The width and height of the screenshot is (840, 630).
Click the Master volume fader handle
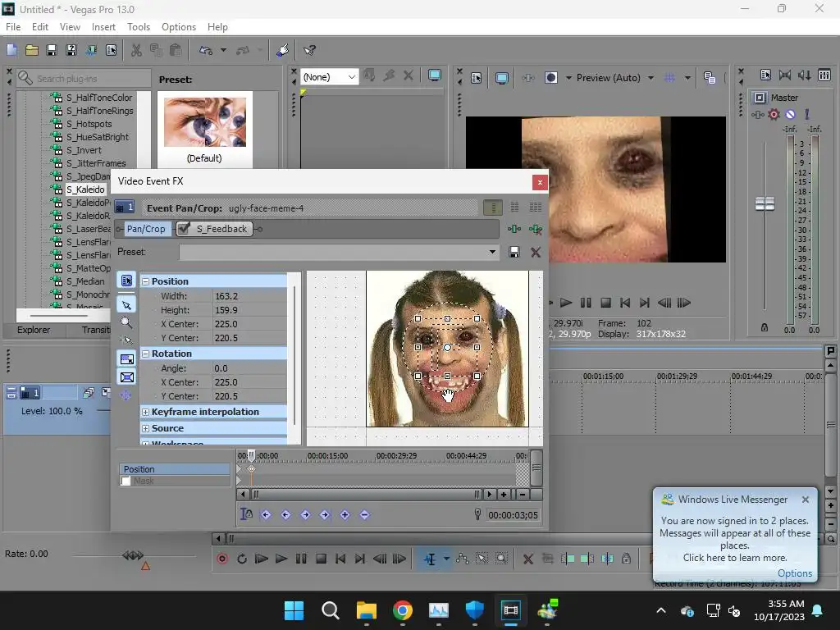[x=765, y=204]
